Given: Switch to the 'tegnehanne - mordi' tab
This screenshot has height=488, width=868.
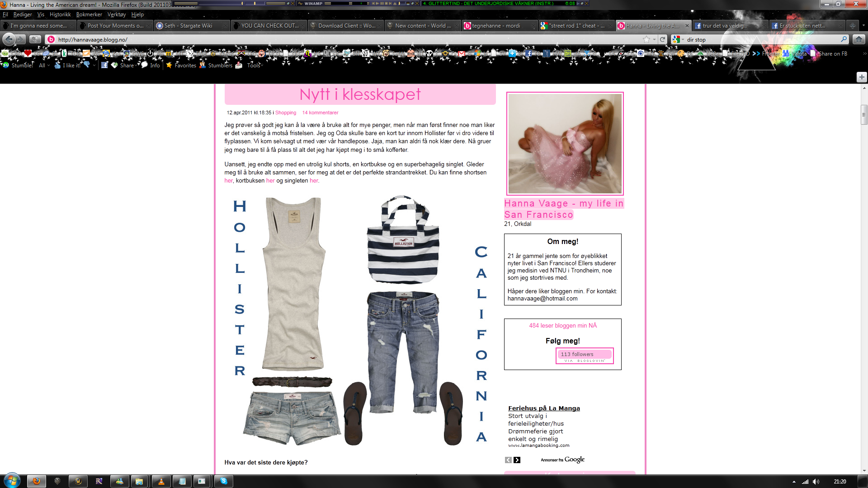Looking at the screenshot, I should 499,26.
